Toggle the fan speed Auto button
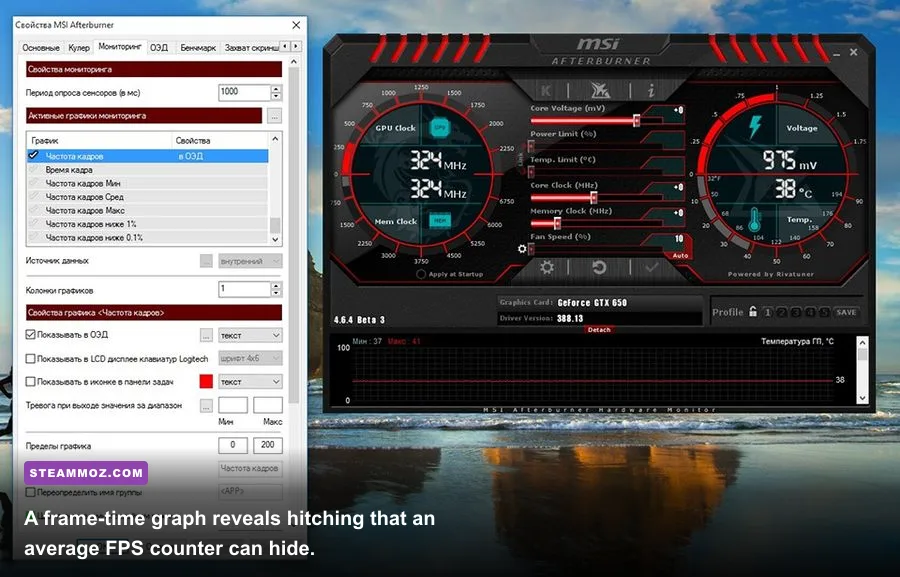Screen dimensions: 900x577 point(680,255)
